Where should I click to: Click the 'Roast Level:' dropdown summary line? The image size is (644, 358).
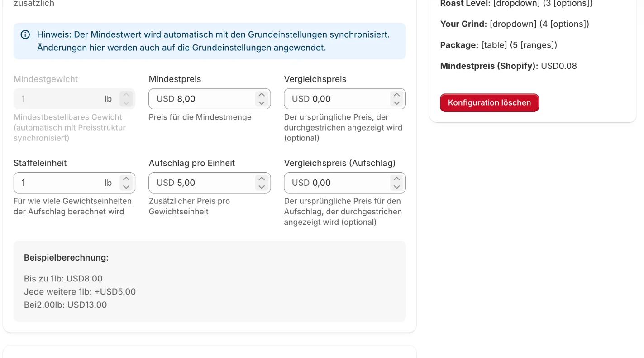click(x=516, y=4)
